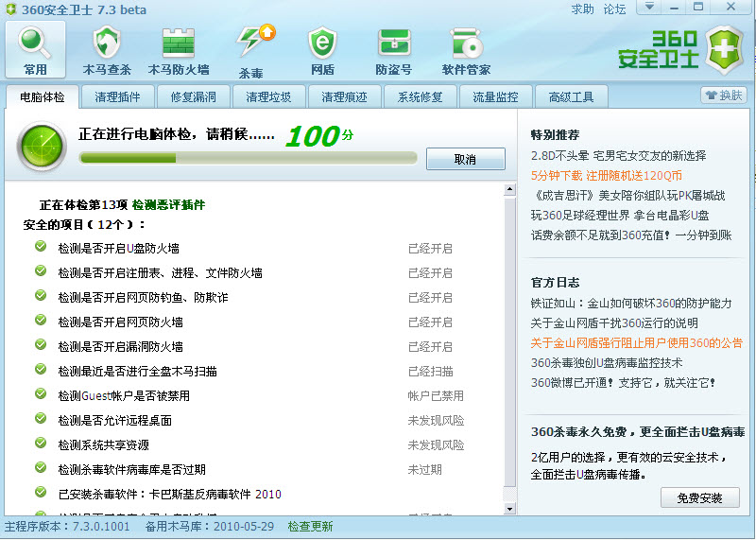Switch to the 修复漏洞 tab

pyautogui.click(x=194, y=96)
